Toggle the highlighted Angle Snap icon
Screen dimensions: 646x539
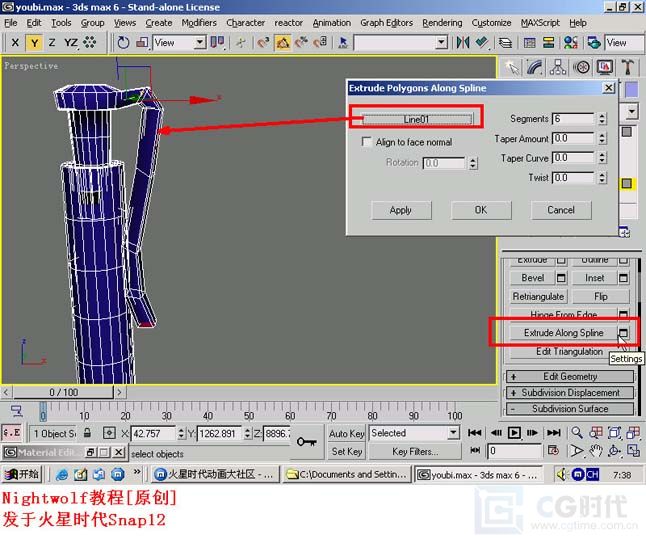(283, 42)
